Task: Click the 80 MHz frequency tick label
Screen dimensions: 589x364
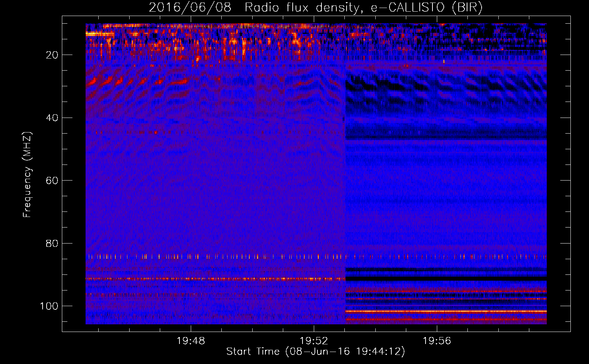Action: [x=52, y=244]
